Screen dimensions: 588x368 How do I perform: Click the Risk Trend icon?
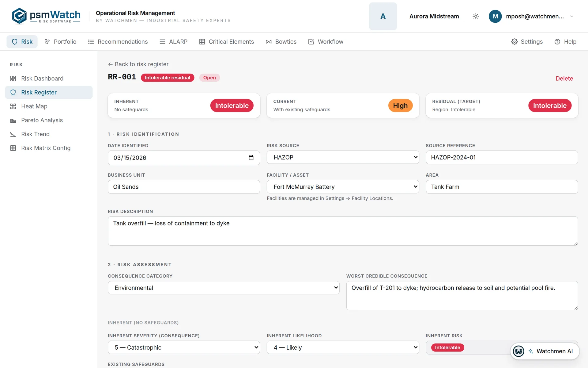(x=13, y=134)
